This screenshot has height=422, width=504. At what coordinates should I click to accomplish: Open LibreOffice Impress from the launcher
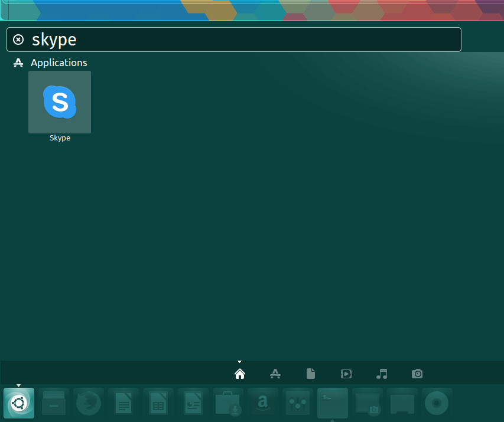pyautogui.click(x=193, y=403)
